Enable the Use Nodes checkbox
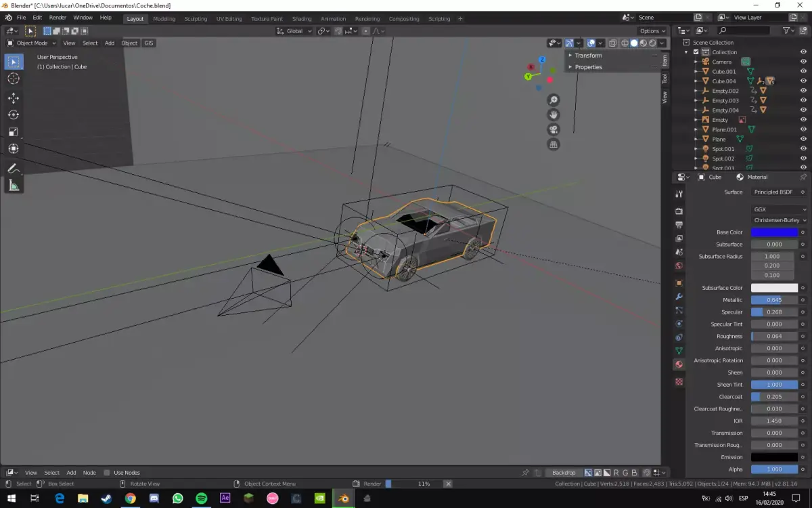The height and width of the screenshot is (508, 812). coord(107,473)
